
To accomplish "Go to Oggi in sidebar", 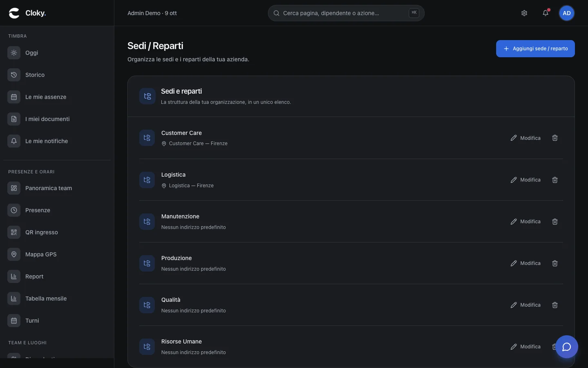I will pos(57,53).
